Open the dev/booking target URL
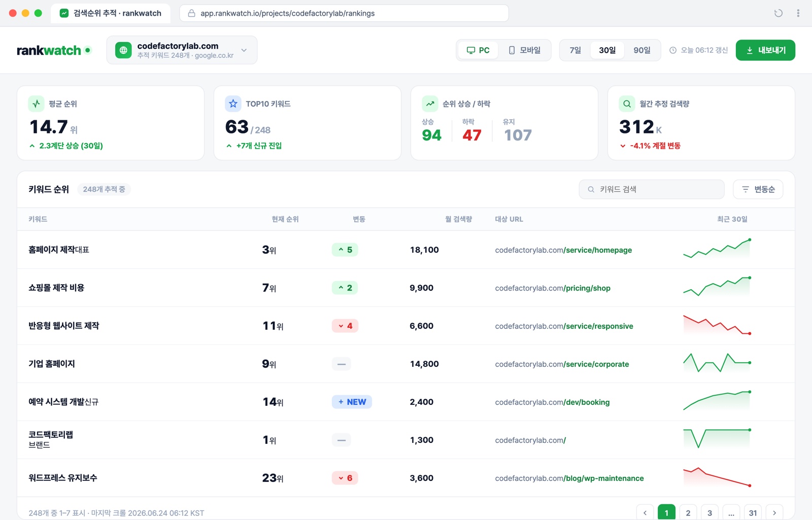The height and width of the screenshot is (520, 812). click(x=552, y=402)
